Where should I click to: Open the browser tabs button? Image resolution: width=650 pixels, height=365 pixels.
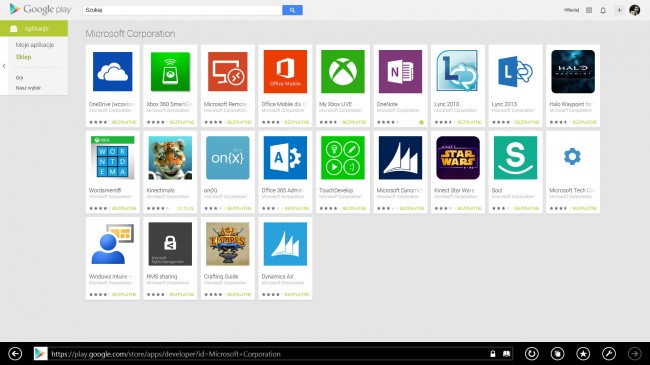coord(558,354)
